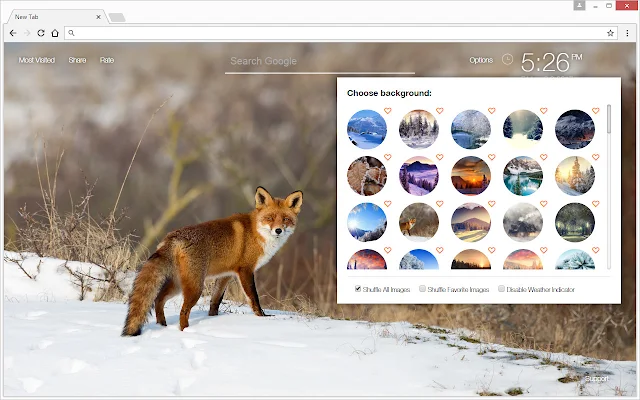Reload the page with the refresh icon

(x=41, y=33)
